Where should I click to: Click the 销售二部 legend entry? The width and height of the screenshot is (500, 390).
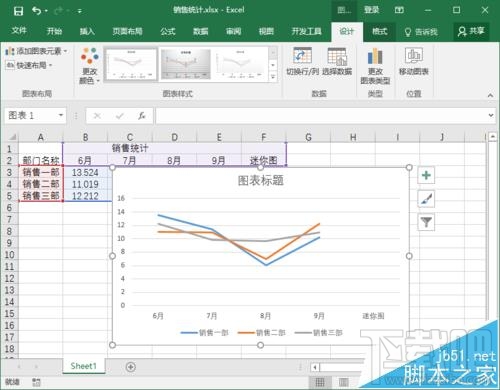click(261, 332)
